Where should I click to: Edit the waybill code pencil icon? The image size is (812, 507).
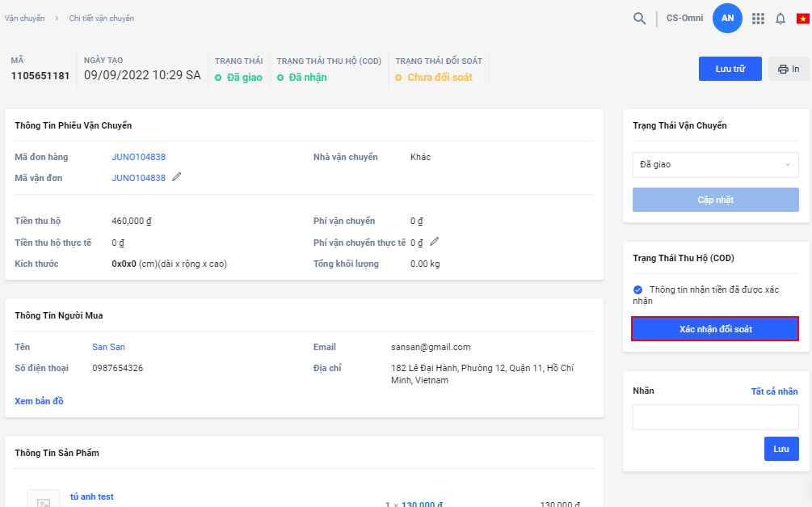(x=177, y=177)
